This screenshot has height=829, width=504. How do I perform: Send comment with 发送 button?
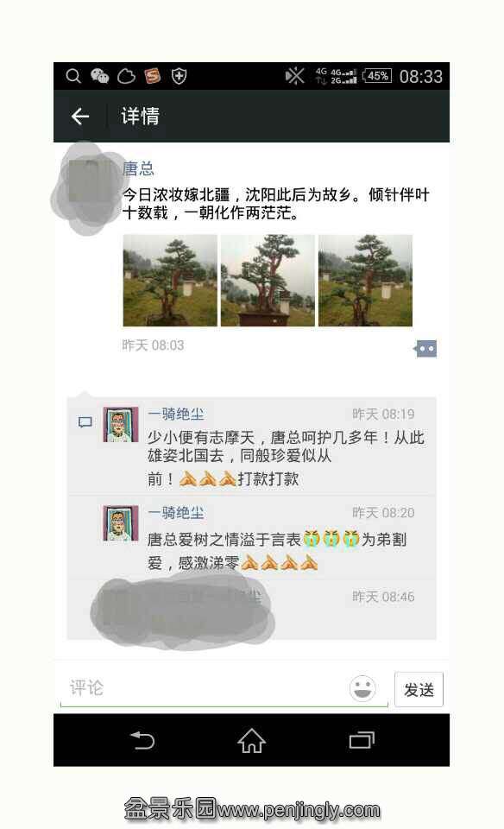click(x=419, y=689)
